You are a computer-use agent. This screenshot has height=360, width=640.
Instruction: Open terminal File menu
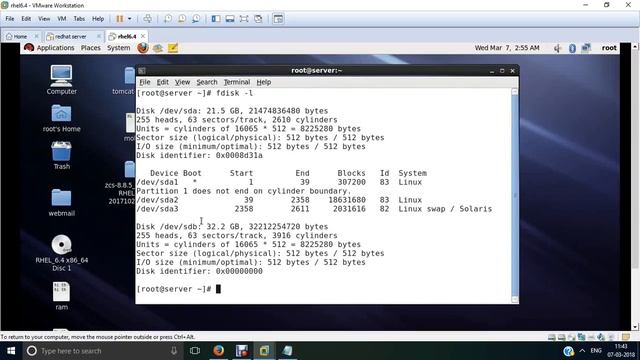tap(144, 82)
